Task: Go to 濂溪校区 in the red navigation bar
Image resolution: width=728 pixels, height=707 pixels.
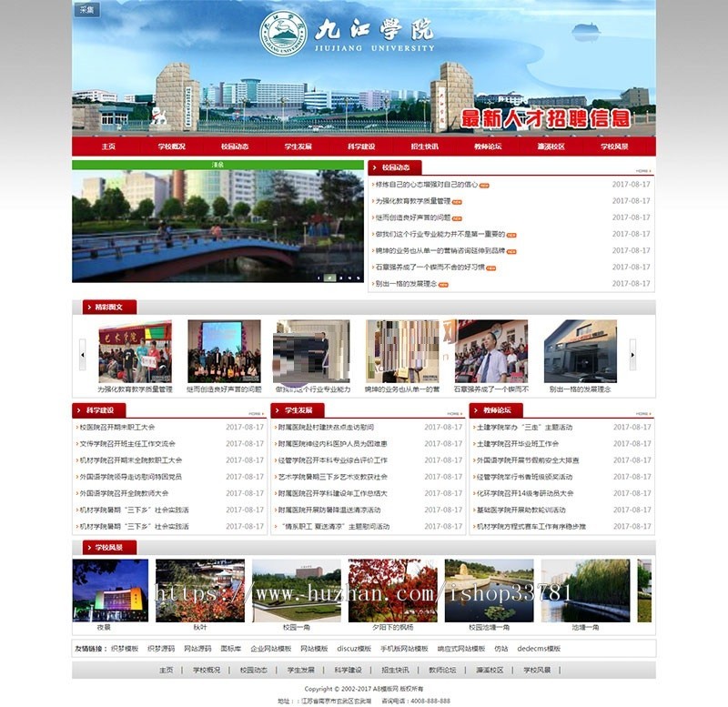Action: click(x=551, y=146)
